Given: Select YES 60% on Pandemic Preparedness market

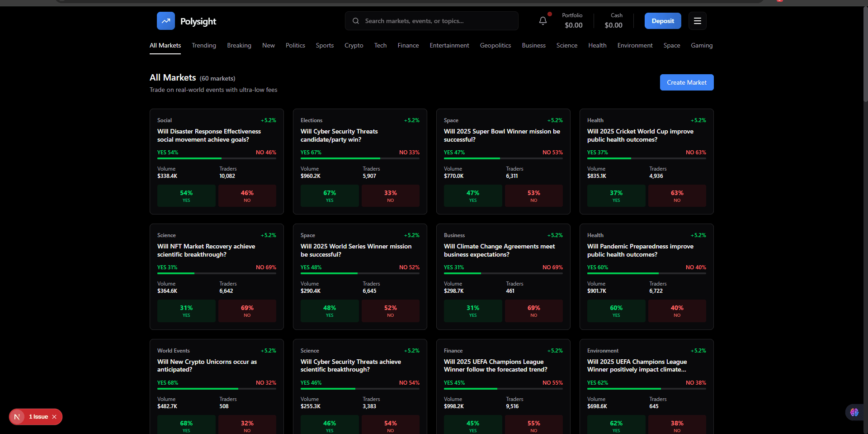Looking at the screenshot, I should click(x=616, y=311).
